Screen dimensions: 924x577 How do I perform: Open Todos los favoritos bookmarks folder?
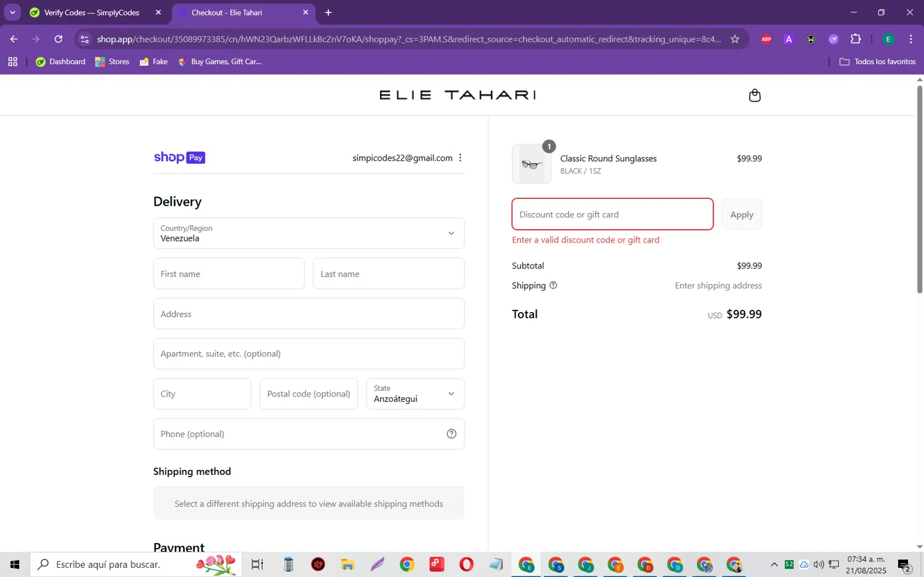pos(877,62)
